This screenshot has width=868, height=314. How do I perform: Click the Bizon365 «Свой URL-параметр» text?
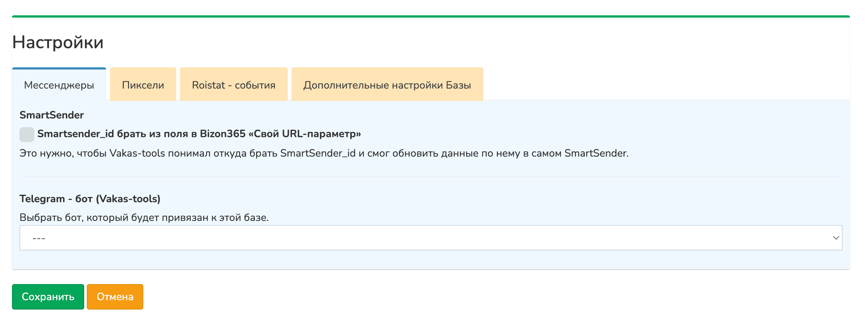click(x=281, y=134)
